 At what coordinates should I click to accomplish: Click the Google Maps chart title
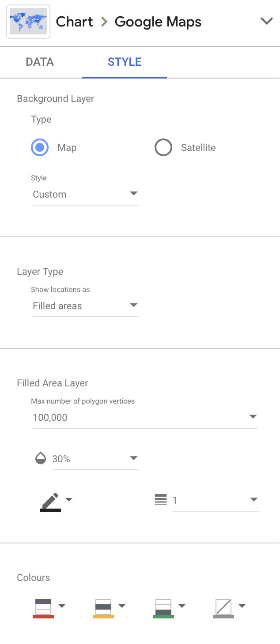point(158,22)
